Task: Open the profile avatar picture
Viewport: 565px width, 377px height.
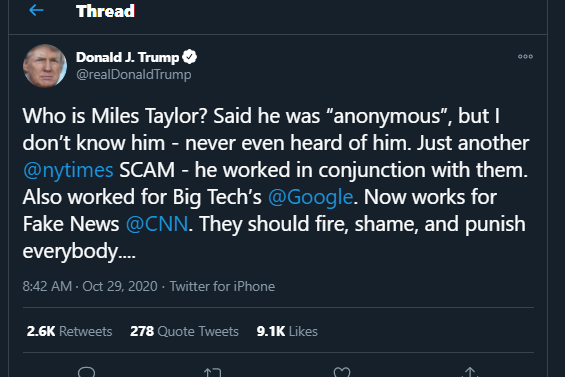Action: (x=45, y=66)
